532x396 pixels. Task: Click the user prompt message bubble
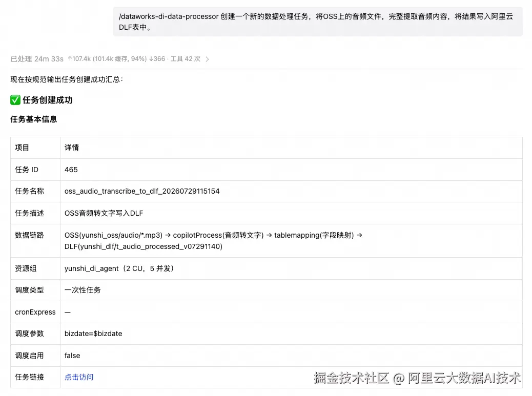click(x=318, y=22)
